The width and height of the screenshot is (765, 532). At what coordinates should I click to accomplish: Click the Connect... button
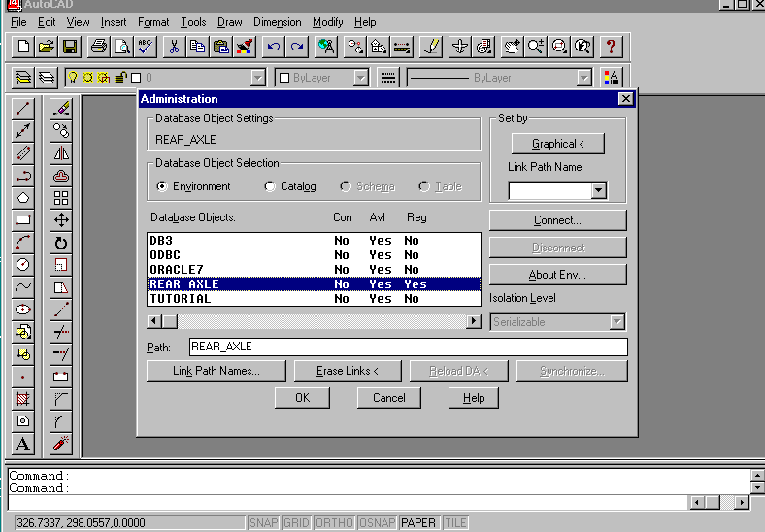[557, 220]
